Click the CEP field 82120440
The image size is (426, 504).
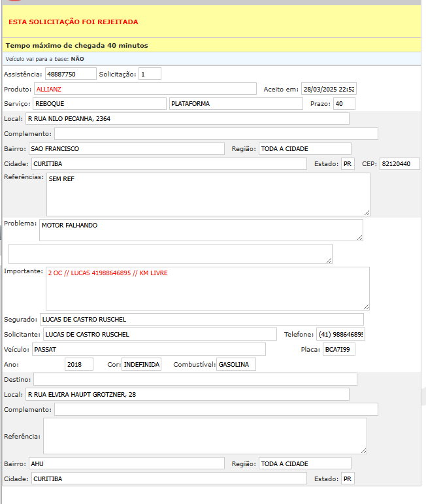pos(399,164)
